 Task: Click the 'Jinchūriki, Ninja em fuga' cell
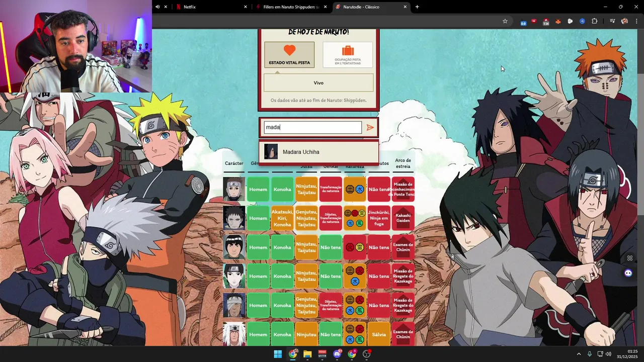tap(379, 218)
